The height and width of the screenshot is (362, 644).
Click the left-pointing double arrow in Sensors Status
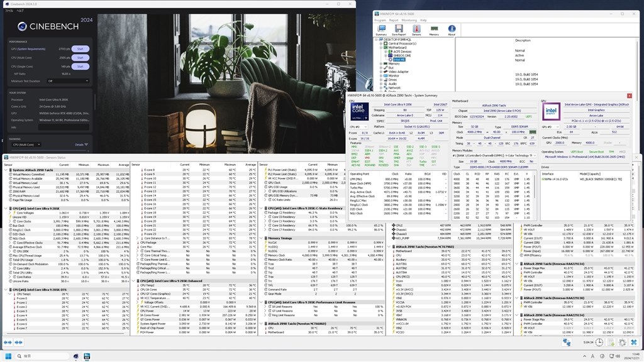point(8,342)
